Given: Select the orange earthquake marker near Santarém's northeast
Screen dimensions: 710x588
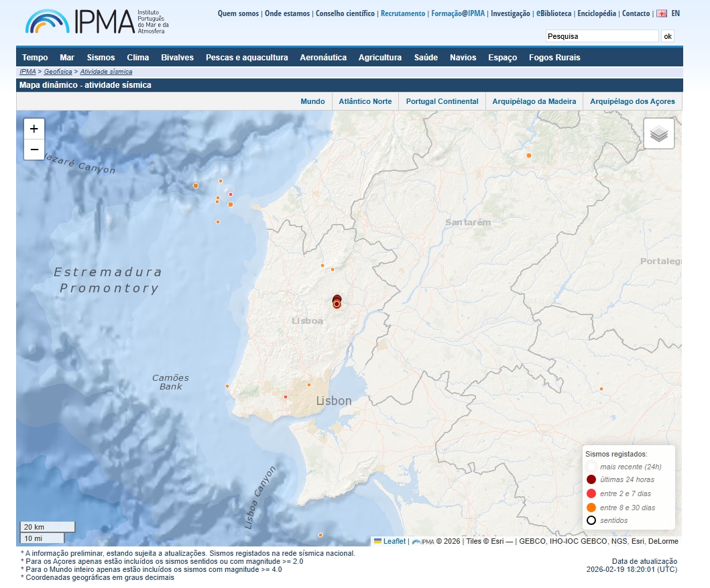Looking at the screenshot, I should coord(528,156).
